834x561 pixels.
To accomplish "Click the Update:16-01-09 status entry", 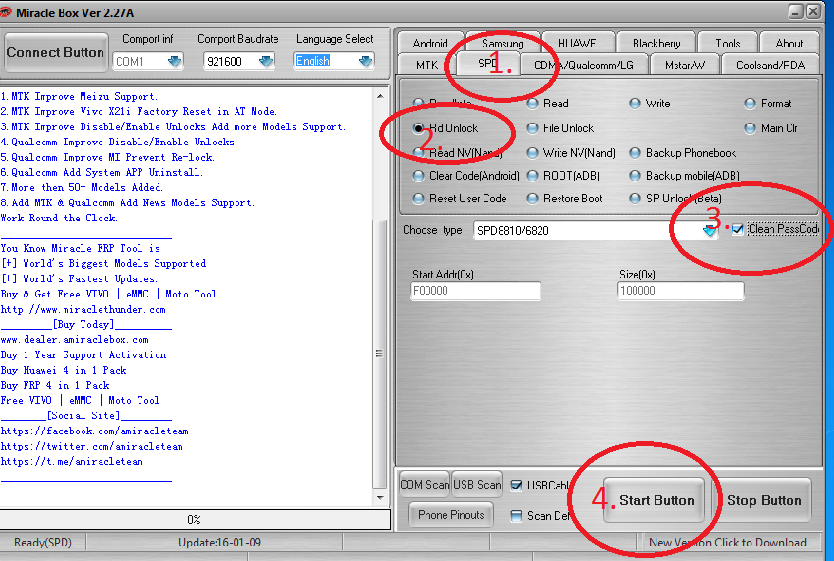I will 219,542.
